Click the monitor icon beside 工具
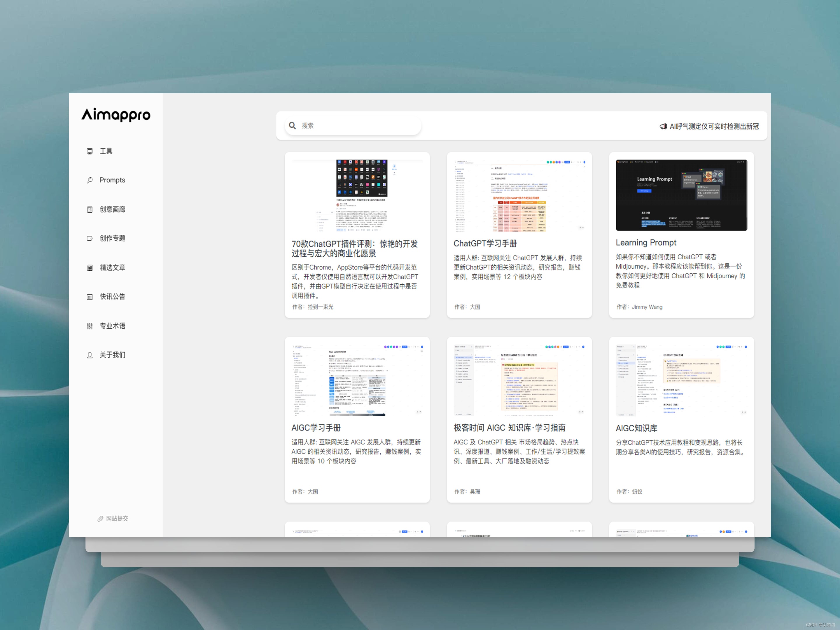This screenshot has width=840, height=630. [90, 151]
